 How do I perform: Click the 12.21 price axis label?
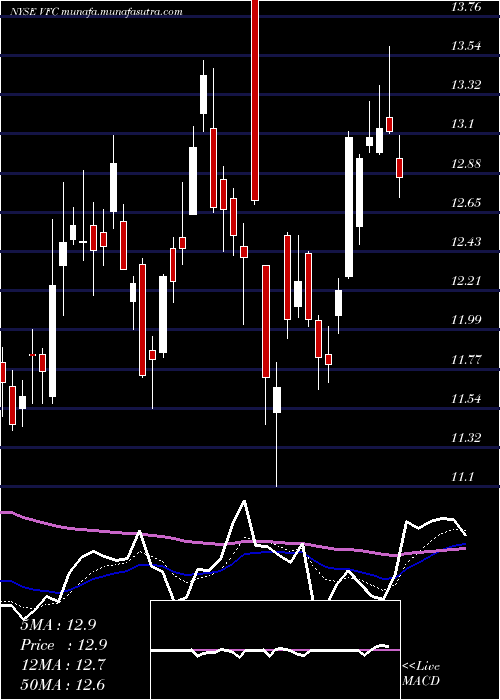pyautogui.click(x=466, y=280)
